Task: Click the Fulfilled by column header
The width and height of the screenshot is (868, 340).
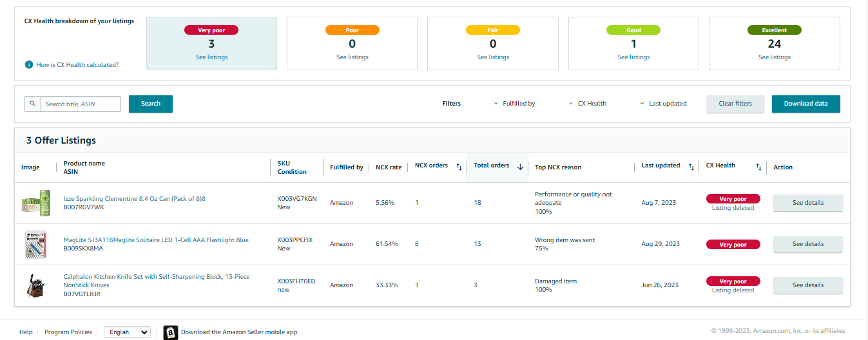Action: [347, 167]
